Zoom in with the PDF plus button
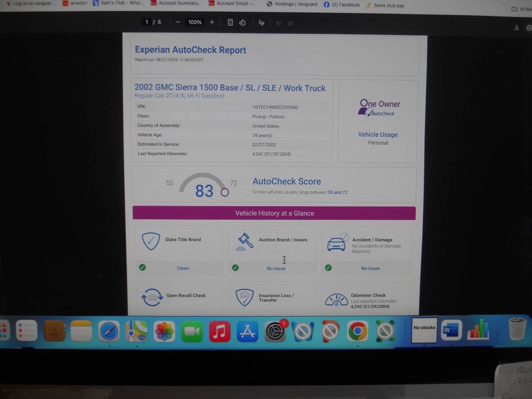The width and height of the screenshot is (532, 399). click(212, 22)
